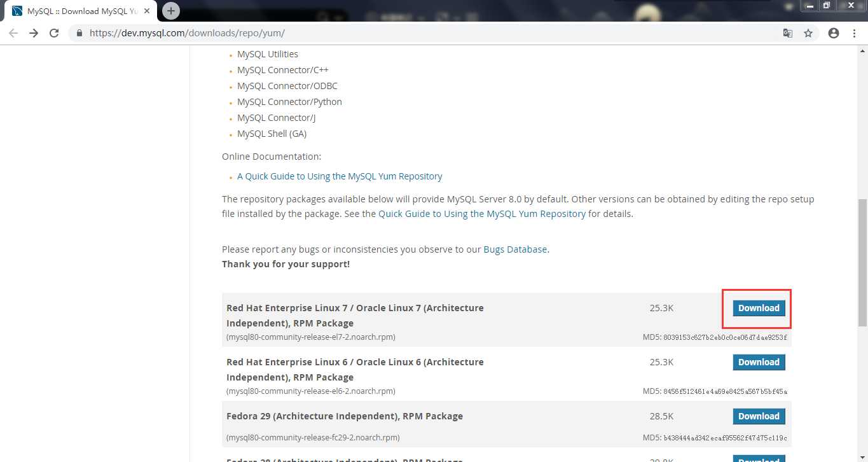
Task: Click the address bar URL
Action: 187,33
